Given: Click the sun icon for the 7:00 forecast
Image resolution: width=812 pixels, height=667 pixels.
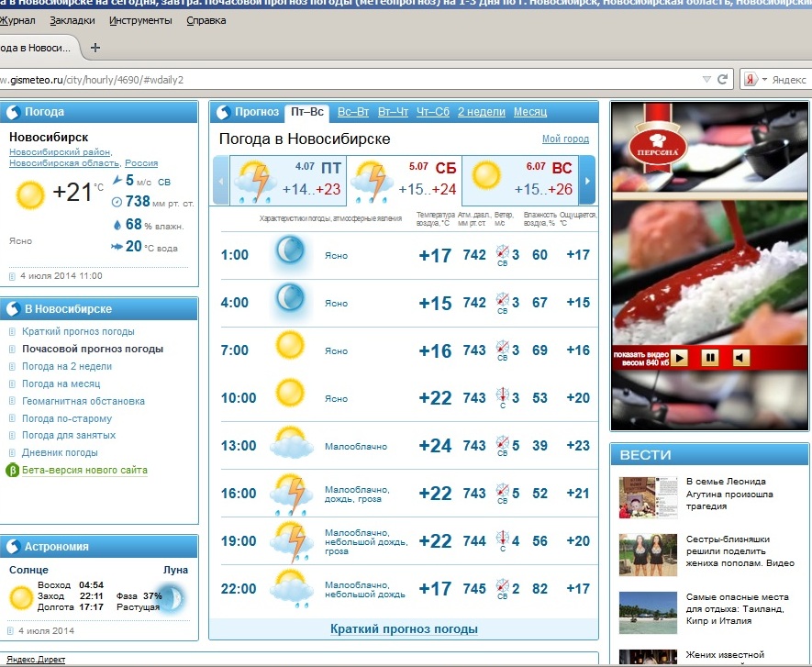Looking at the screenshot, I should click(x=289, y=347).
